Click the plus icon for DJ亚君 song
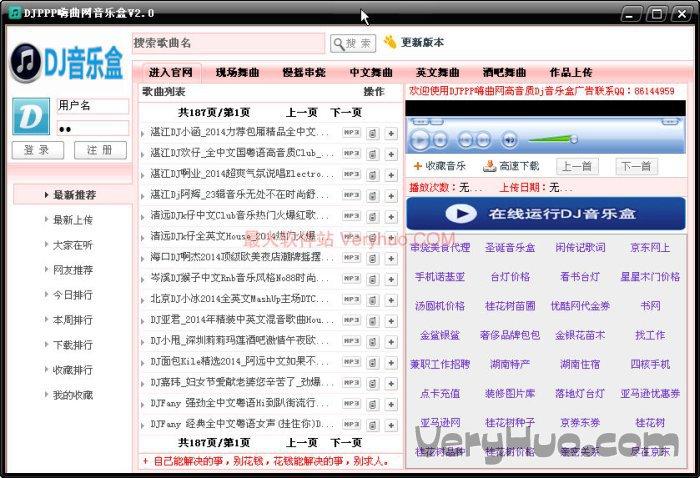The image size is (700, 478). point(391,321)
